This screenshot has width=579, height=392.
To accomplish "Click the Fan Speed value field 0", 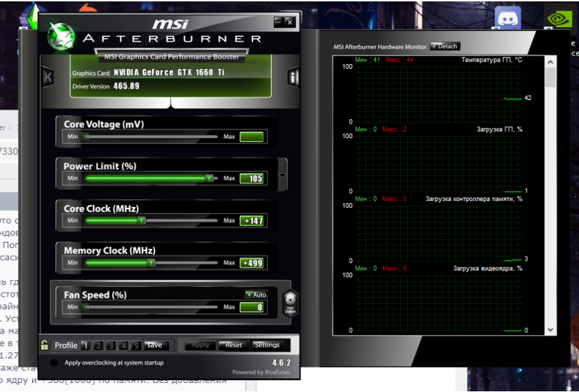I will click(252, 307).
